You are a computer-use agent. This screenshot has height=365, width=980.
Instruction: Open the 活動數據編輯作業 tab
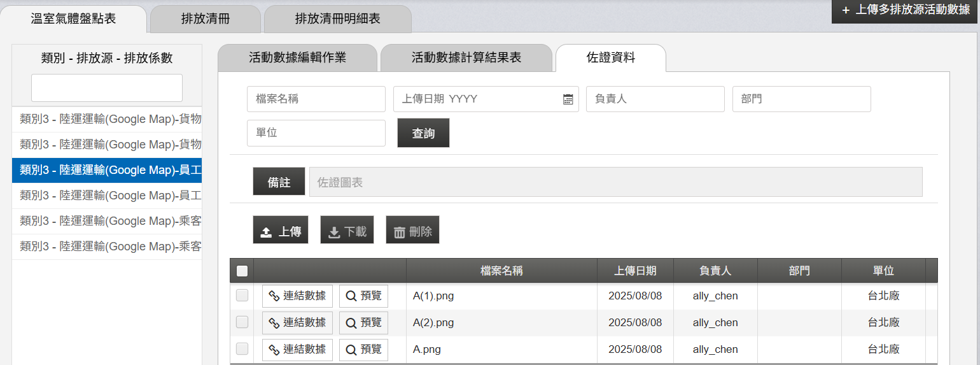pos(298,58)
